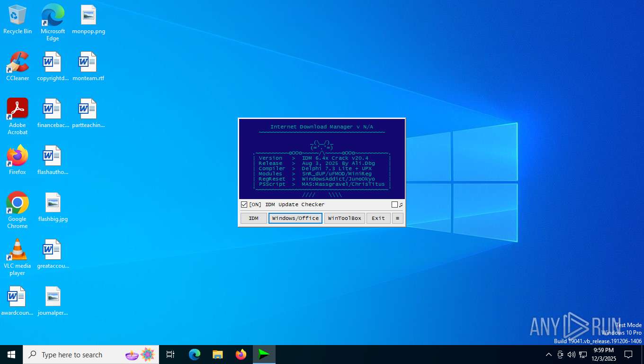This screenshot has width=644, height=364.
Task: Select the financebac... Word document
Action: click(x=53, y=113)
